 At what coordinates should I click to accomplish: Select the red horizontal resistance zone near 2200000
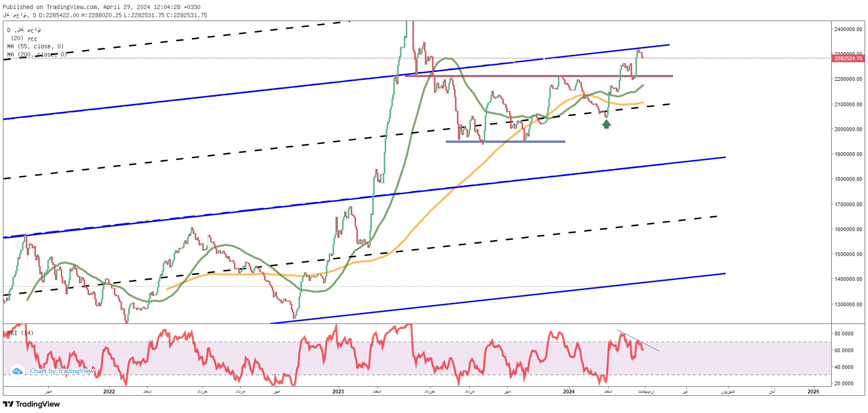pyautogui.click(x=539, y=76)
